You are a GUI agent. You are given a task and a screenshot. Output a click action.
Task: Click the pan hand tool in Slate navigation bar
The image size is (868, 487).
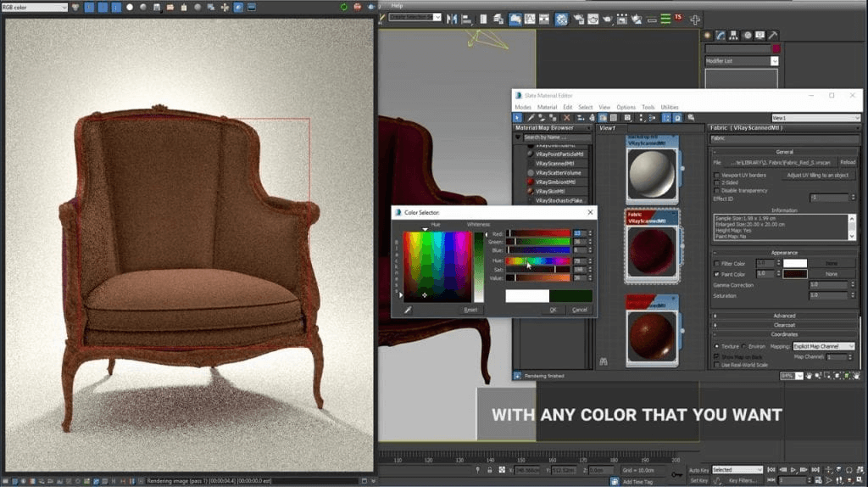pos(809,376)
